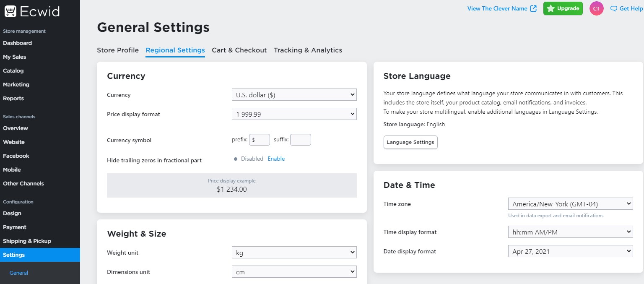
Task: Click the Language Settings button
Action: [x=410, y=142]
